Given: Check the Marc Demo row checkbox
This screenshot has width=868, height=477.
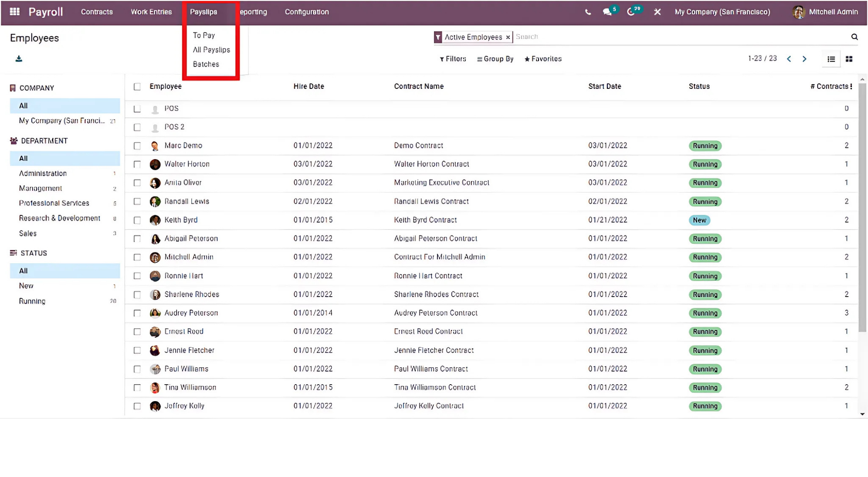Looking at the screenshot, I should coord(137,146).
